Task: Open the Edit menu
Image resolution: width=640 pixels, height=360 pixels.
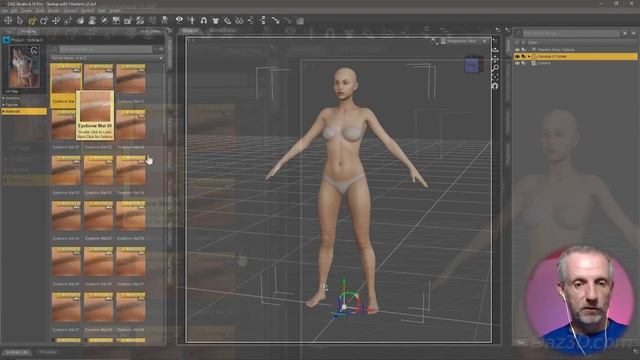Action: (14, 11)
